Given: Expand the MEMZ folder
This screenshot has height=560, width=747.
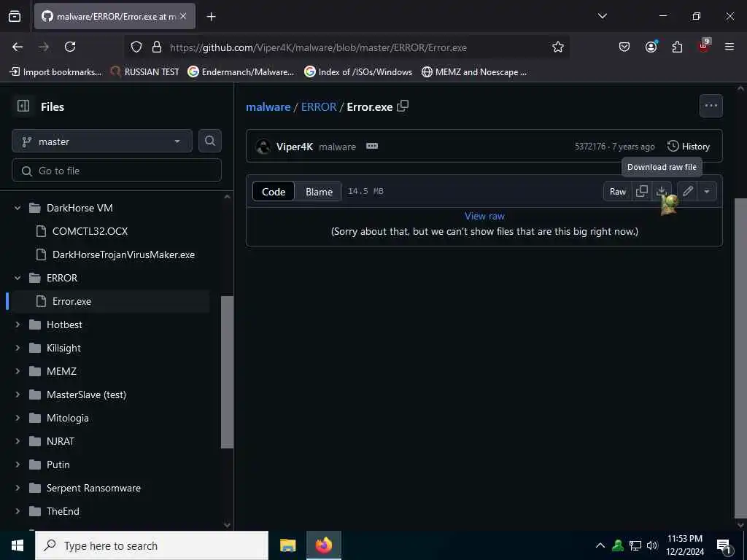Looking at the screenshot, I should [18, 371].
